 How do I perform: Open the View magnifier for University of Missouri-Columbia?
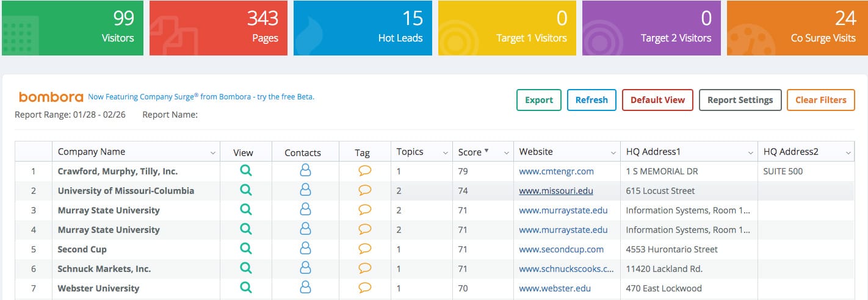pos(245,190)
